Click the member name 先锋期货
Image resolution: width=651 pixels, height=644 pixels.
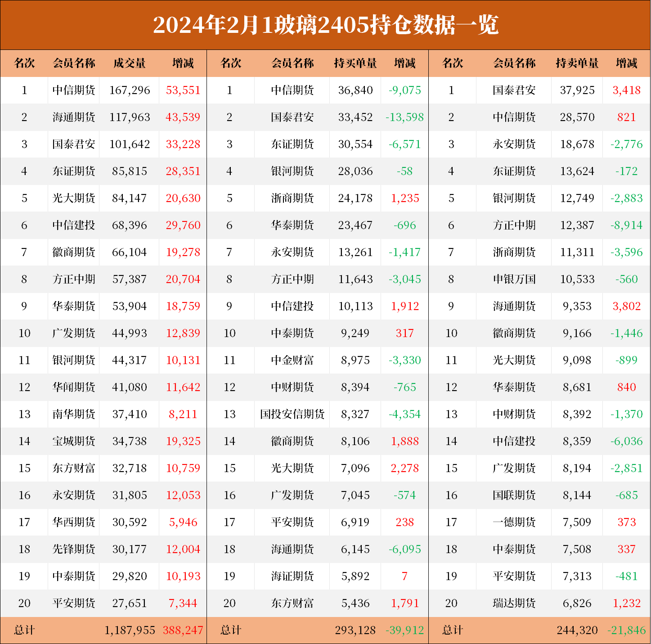74,549
